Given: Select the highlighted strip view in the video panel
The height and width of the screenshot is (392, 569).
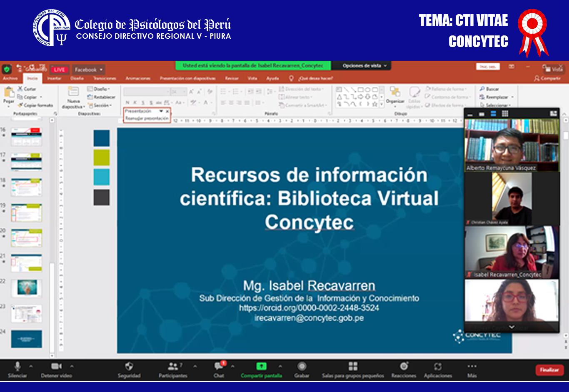Looking at the screenshot, I should tap(493, 113).
